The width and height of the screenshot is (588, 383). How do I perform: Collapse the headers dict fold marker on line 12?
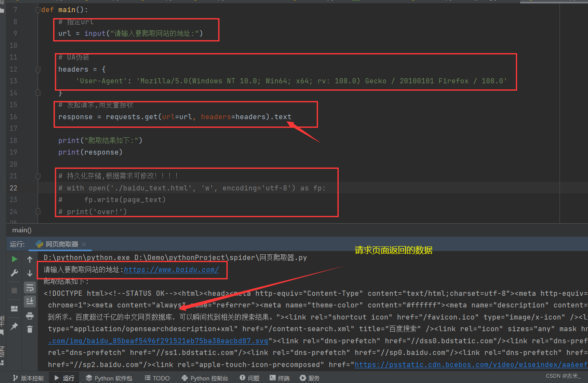(38, 69)
